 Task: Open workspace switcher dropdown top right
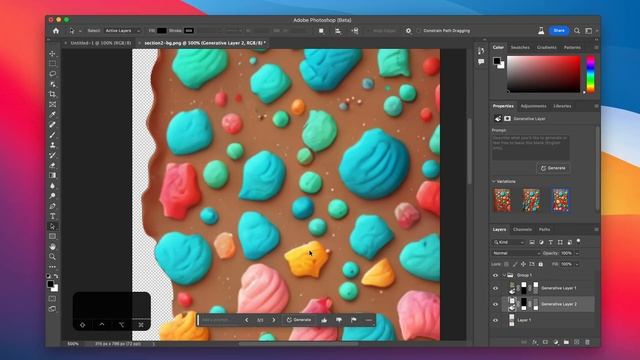pyautogui.click(x=590, y=31)
